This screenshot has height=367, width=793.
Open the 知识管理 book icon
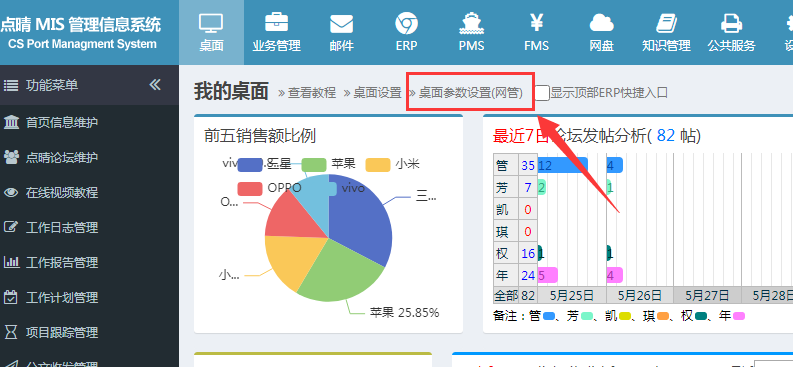(666, 24)
